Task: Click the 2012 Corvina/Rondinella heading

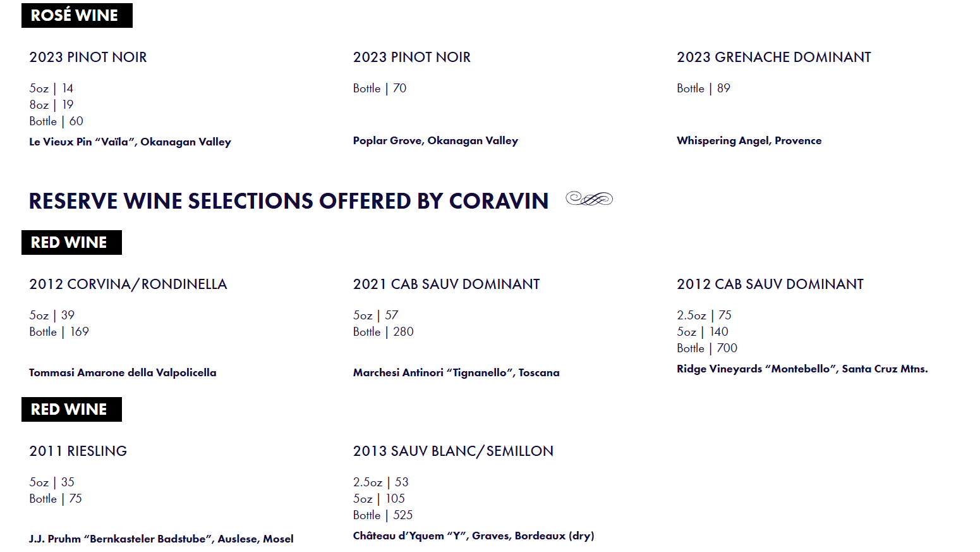Action: coord(128,285)
